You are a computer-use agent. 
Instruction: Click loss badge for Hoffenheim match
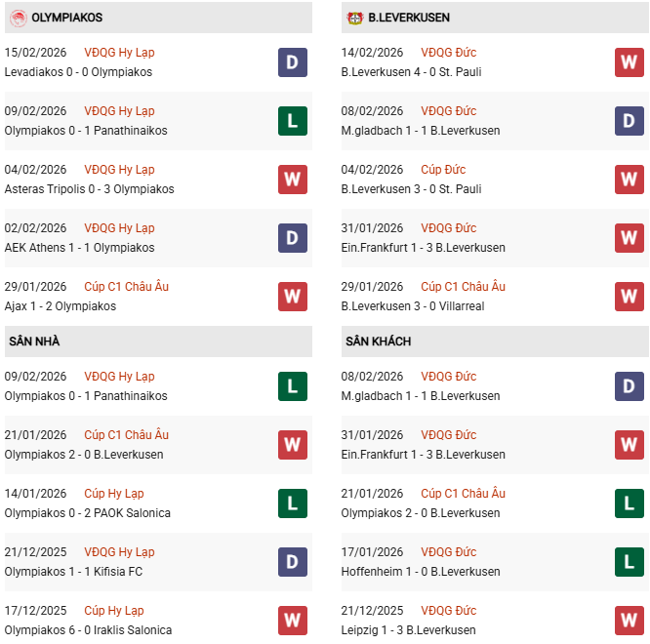point(630,562)
